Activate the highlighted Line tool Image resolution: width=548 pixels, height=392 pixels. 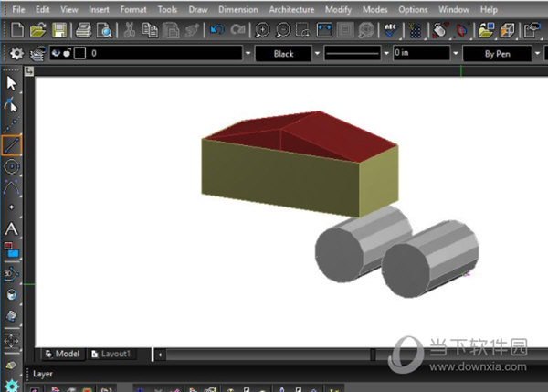(12, 144)
